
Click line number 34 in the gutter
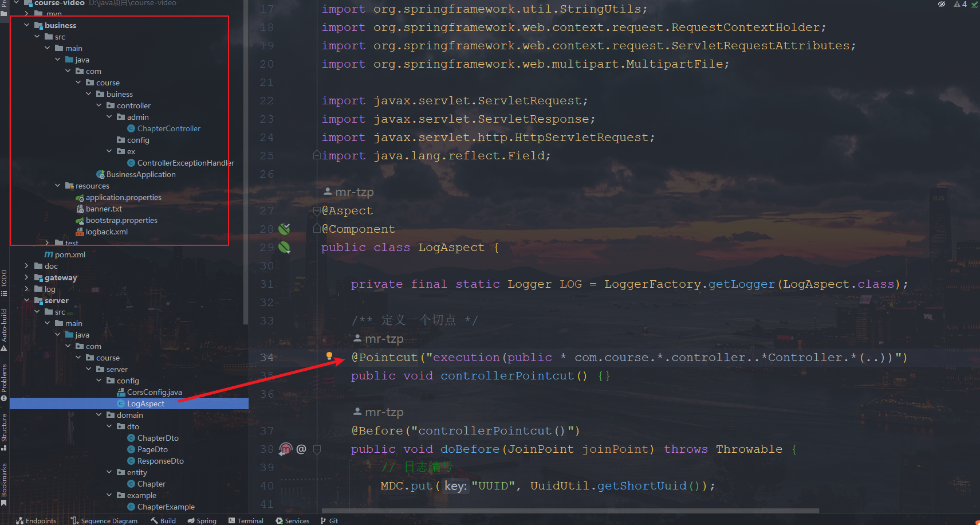[x=267, y=358]
